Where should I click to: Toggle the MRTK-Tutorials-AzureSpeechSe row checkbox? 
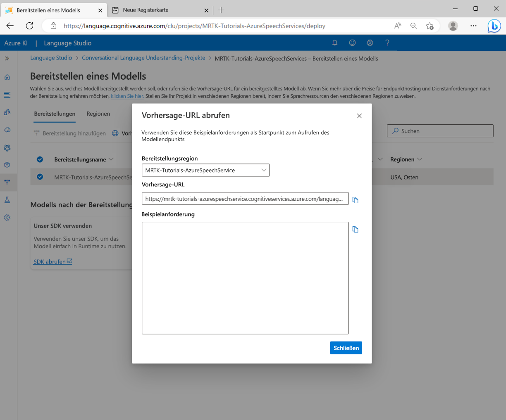point(40,177)
